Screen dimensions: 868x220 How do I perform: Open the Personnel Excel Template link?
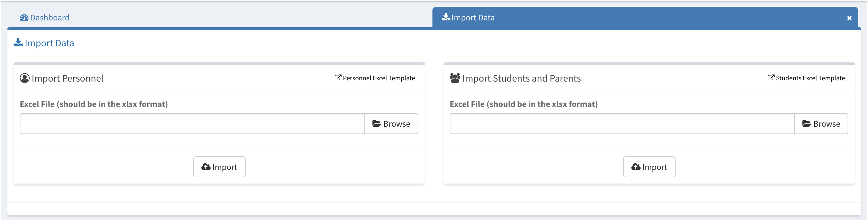[x=379, y=78]
